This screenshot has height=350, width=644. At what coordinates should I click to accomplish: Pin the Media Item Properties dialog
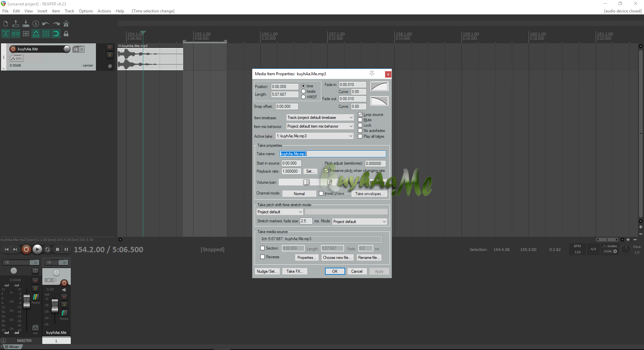click(372, 74)
